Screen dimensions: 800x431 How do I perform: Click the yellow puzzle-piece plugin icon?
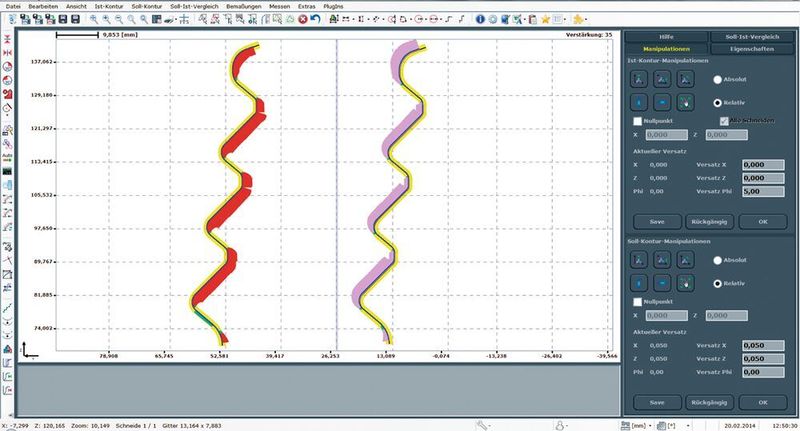(578, 19)
